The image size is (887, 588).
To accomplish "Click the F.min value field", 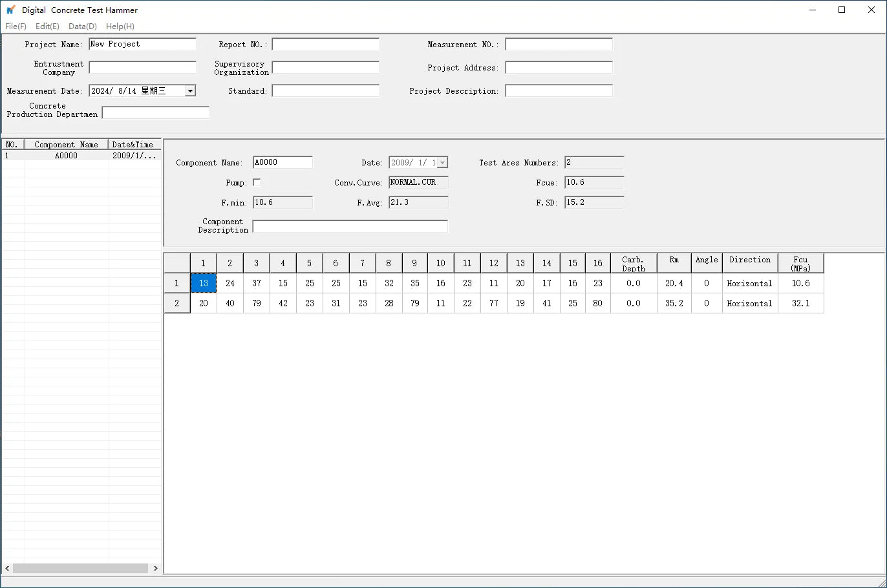I will pyautogui.click(x=283, y=202).
